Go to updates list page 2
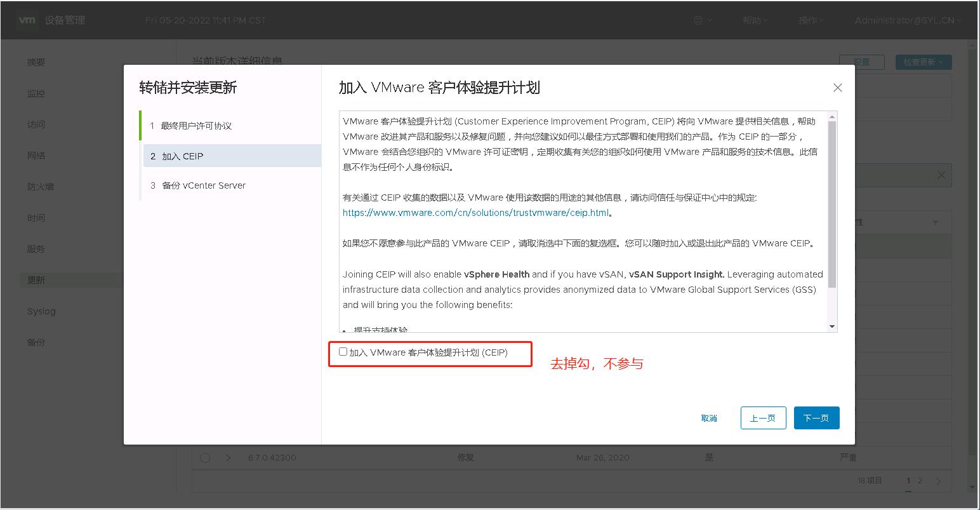The width and height of the screenshot is (980, 510). [x=920, y=481]
